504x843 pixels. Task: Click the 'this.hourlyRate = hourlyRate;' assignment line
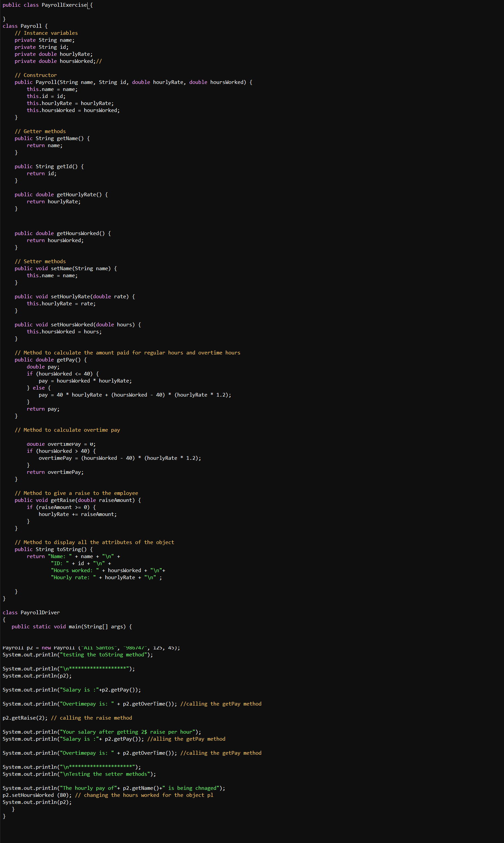point(70,104)
